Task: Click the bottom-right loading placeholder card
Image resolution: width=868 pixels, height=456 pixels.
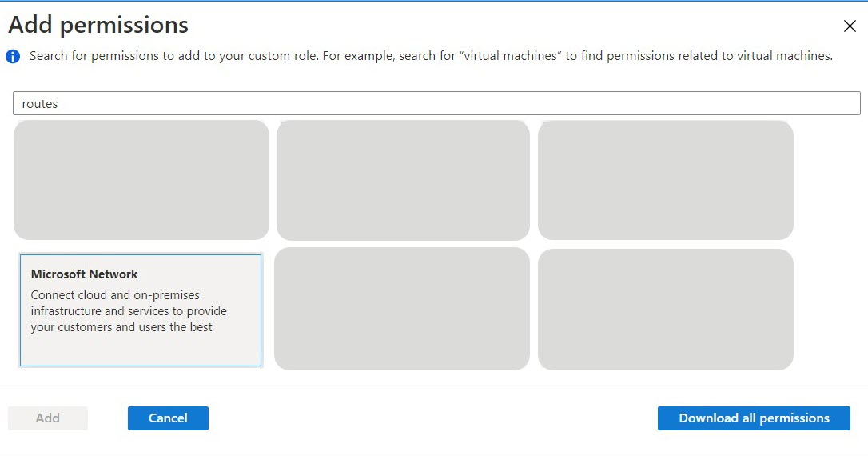Action: (666, 309)
